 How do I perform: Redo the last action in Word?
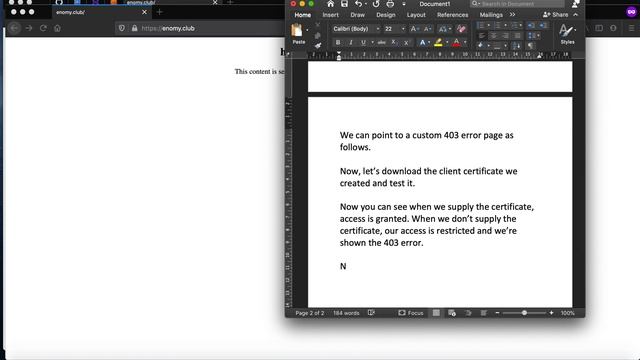tap(376, 4)
